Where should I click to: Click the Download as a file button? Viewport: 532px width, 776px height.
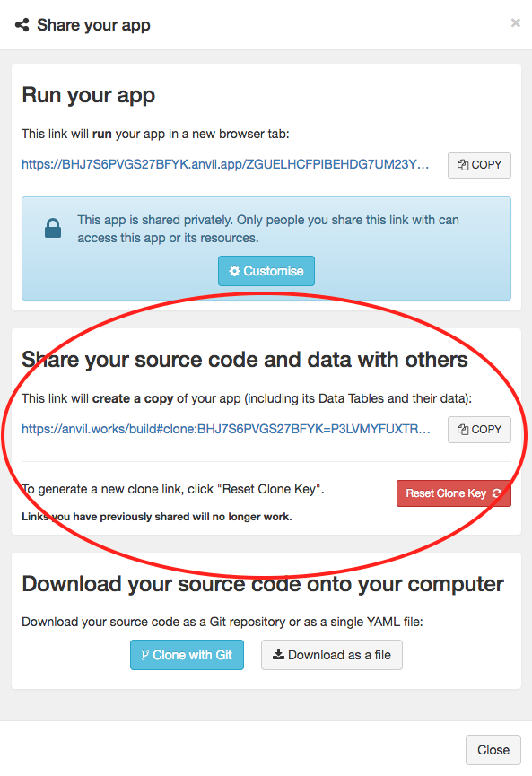point(331,655)
